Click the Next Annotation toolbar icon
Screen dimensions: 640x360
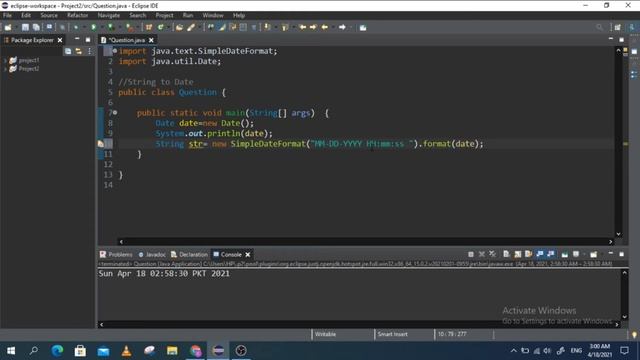click(x=267, y=27)
